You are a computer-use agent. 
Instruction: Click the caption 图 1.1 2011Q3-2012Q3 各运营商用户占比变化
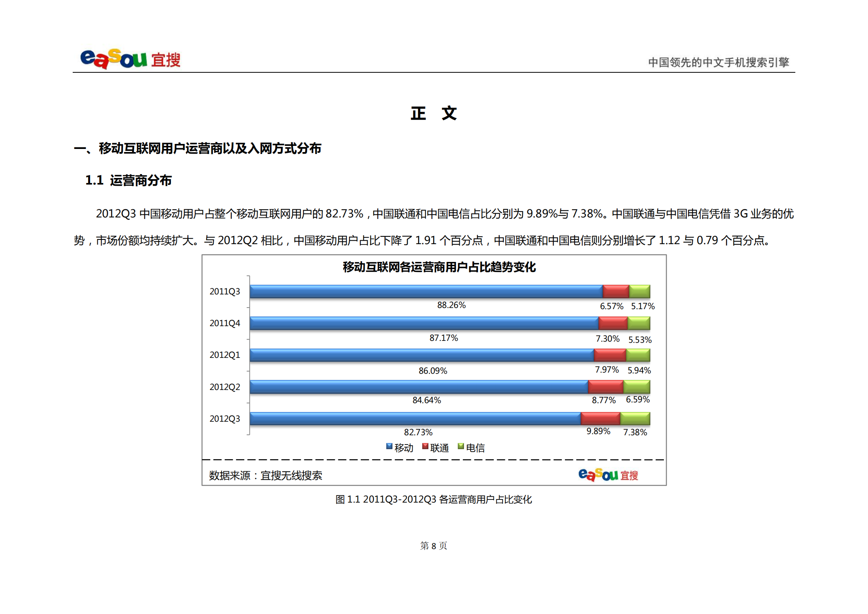pyautogui.click(x=434, y=499)
